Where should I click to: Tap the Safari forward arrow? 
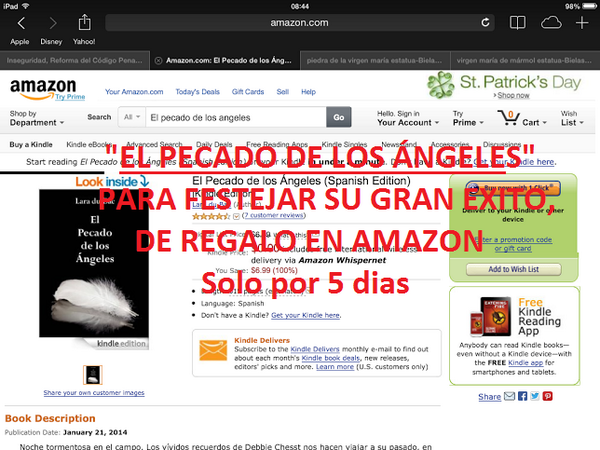[x=53, y=23]
